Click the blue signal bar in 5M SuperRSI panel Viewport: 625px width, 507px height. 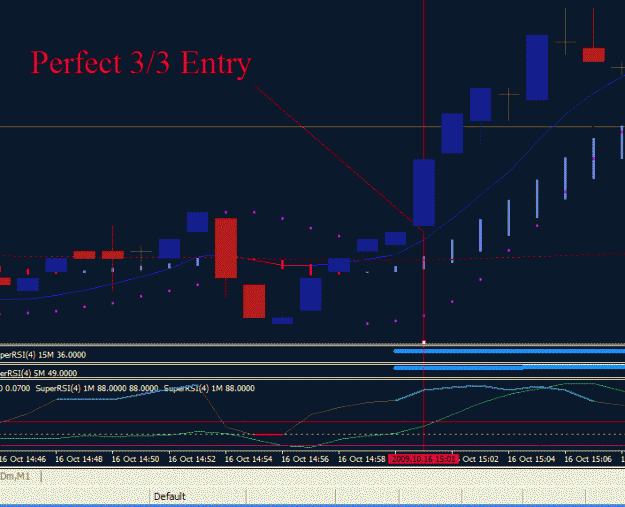click(x=509, y=367)
